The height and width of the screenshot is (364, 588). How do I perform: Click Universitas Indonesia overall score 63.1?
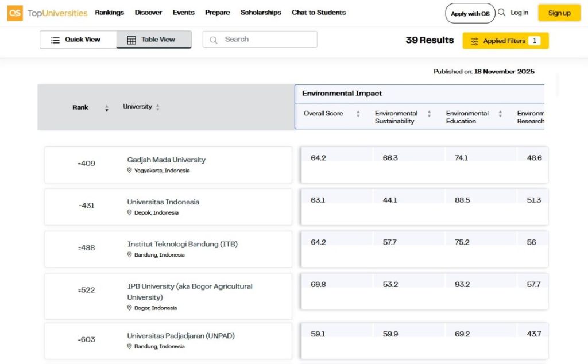318,200
